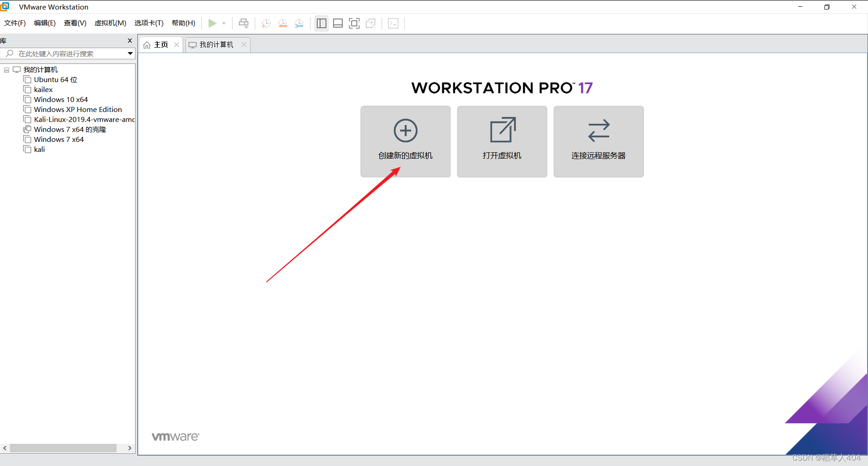
Task: Click 打开虚拟机 button
Action: pos(502,141)
